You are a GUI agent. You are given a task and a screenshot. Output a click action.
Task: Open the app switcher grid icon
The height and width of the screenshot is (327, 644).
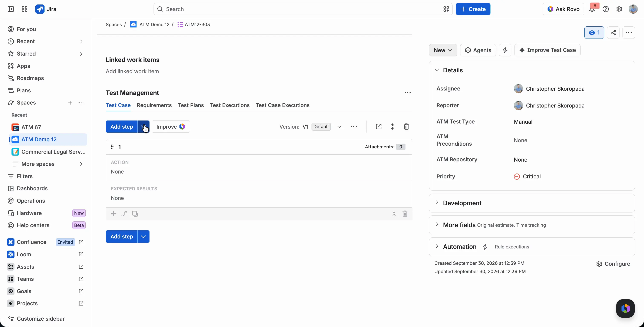24,9
